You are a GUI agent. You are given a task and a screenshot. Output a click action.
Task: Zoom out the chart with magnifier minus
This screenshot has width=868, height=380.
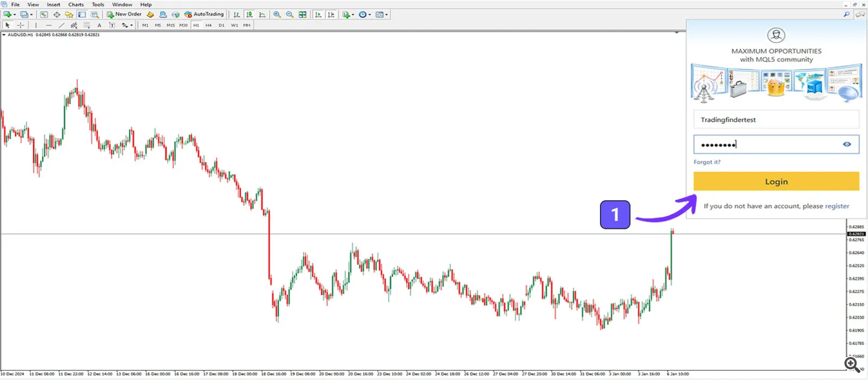pos(289,14)
